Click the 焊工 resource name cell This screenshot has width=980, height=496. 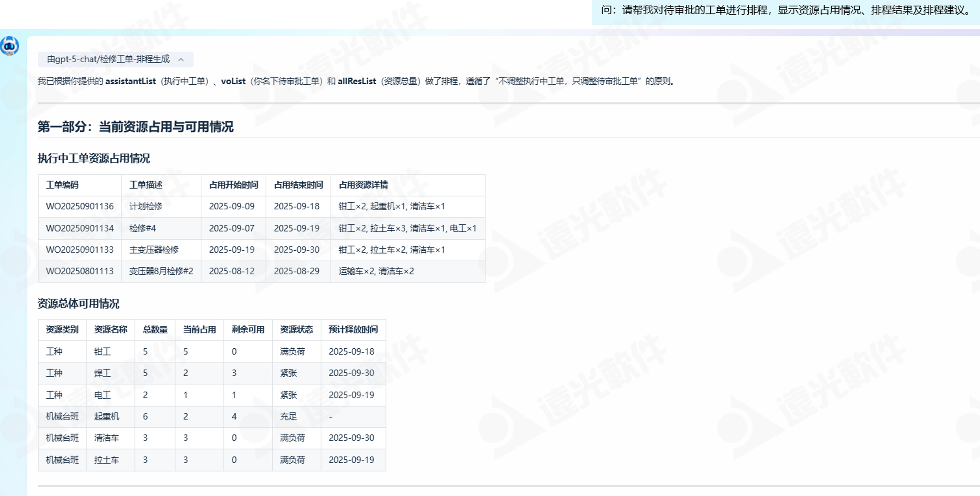pyautogui.click(x=102, y=373)
